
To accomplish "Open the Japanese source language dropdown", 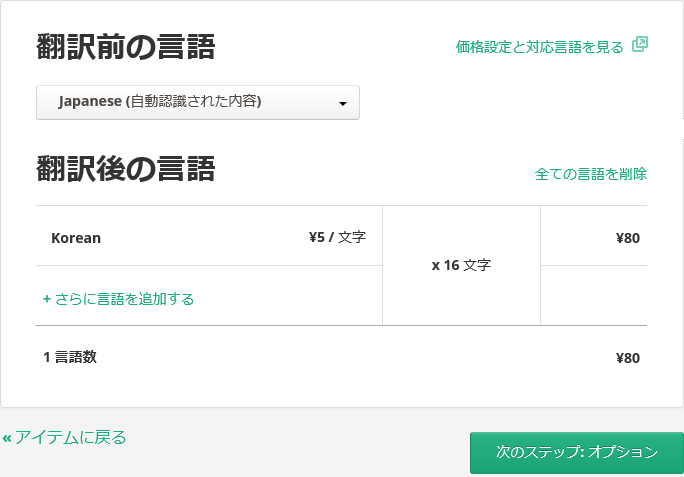I will [197, 102].
